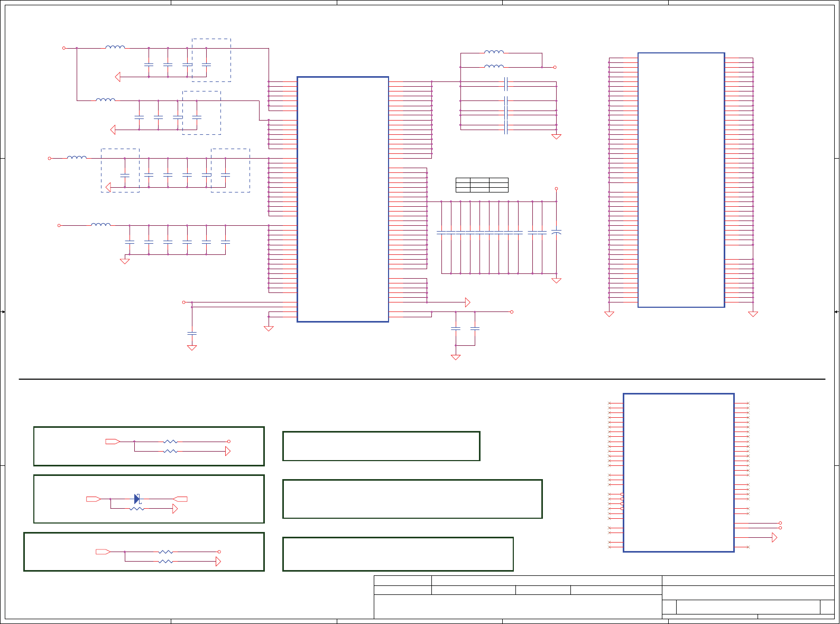Click the inductor on the third left power rail
840x624 pixels.
[77, 157]
